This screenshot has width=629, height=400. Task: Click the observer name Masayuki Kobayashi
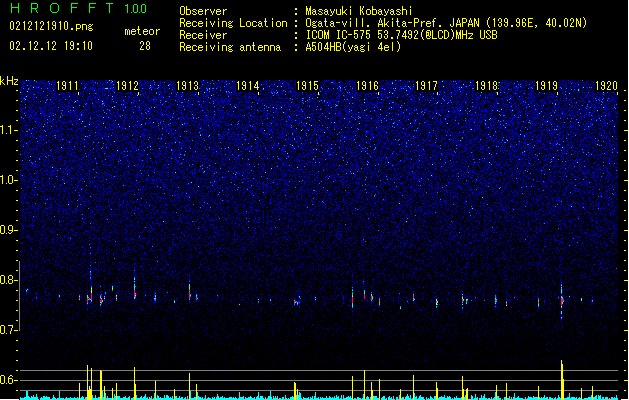click(359, 11)
